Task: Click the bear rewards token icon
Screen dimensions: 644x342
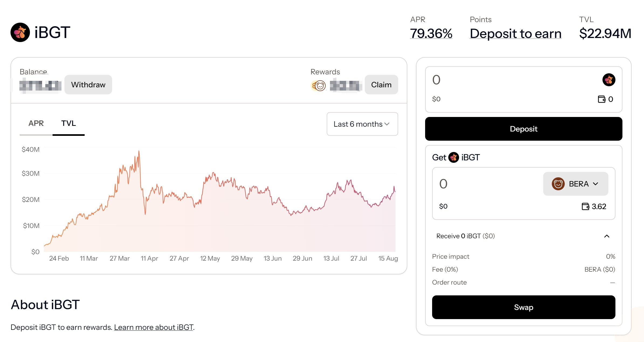Action: [x=320, y=86]
